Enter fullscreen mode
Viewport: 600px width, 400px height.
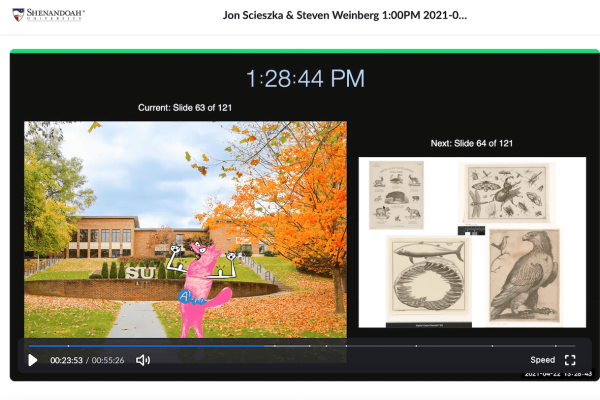click(x=570, y=360)
